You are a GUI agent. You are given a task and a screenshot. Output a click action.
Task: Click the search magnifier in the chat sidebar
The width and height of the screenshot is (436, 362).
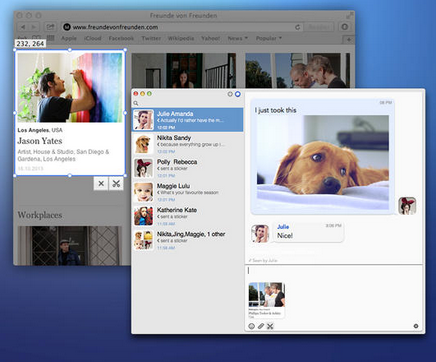tap(136, 103)
